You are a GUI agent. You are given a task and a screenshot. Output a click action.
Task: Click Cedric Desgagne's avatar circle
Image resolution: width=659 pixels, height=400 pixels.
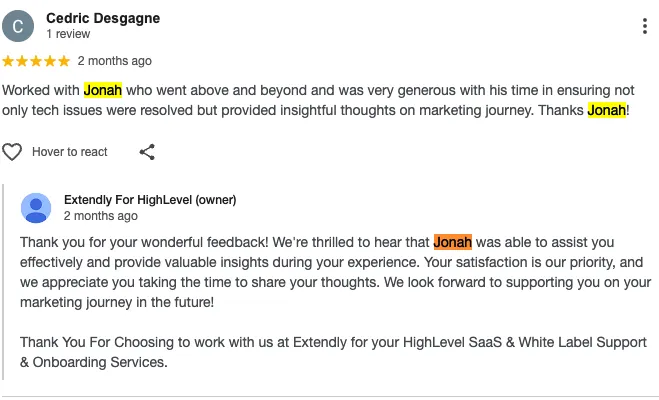(x=18, y=26)
